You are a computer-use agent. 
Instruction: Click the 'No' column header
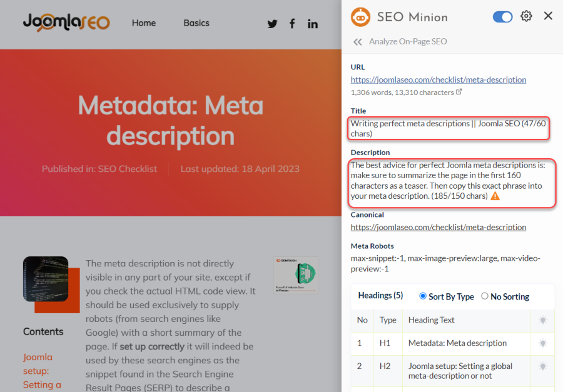click(x=362, y=320)
